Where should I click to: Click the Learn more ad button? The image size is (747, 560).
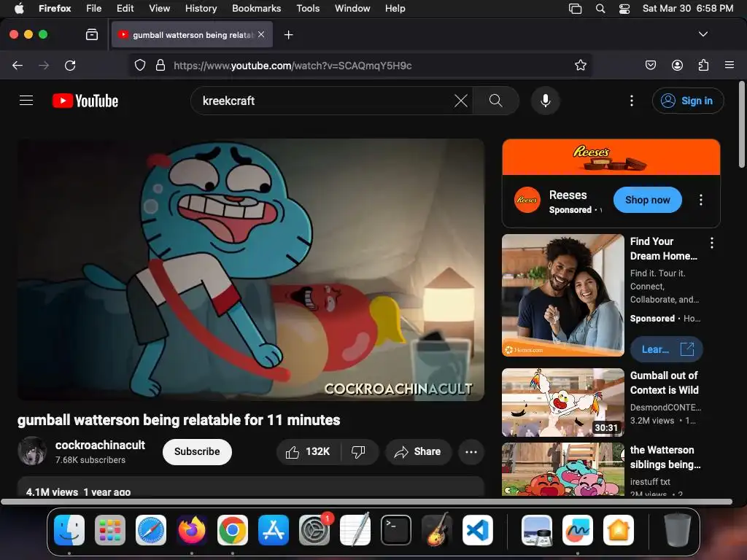(x=667, y=349)
